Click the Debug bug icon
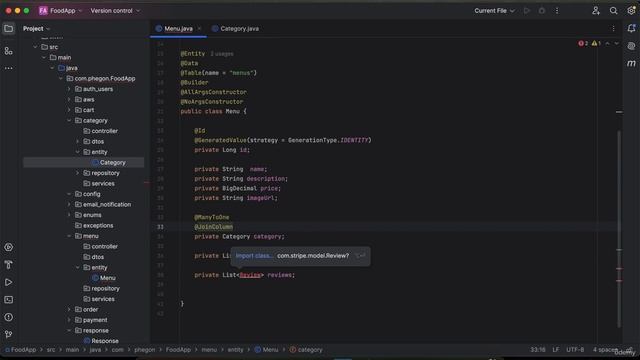This screenshot has height=360, width=640. (x=542, y=11)
